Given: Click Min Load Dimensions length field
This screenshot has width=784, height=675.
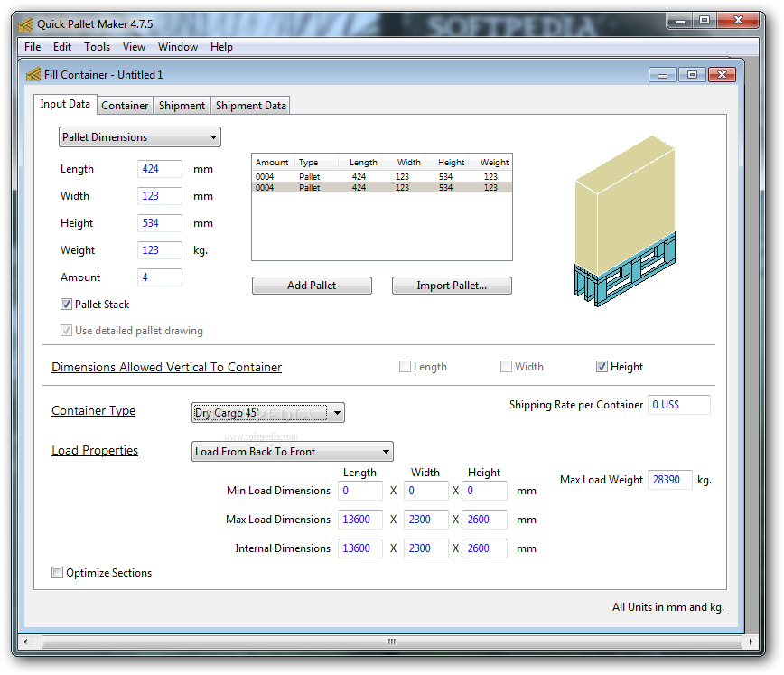Looking at the screenshot, I should [360, 491].
